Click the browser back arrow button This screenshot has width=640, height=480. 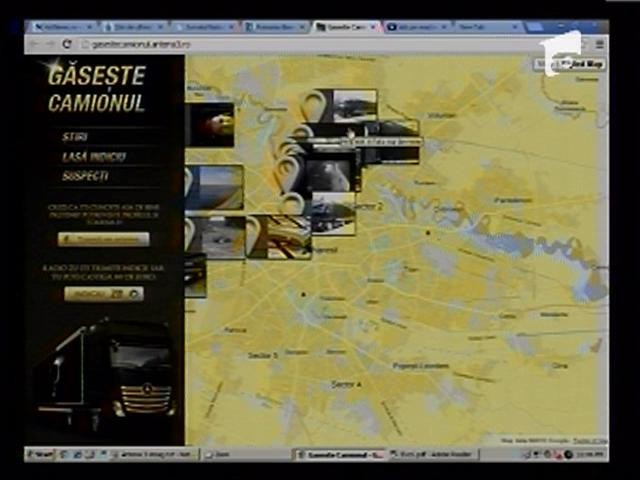click(x=33, y=44)
